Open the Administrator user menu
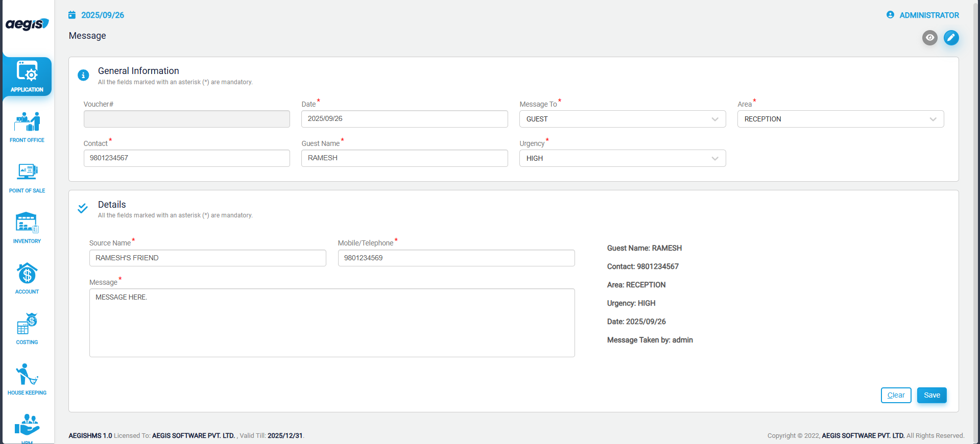The width and height of the screenshot is (980, 444). tap(923, 15)
